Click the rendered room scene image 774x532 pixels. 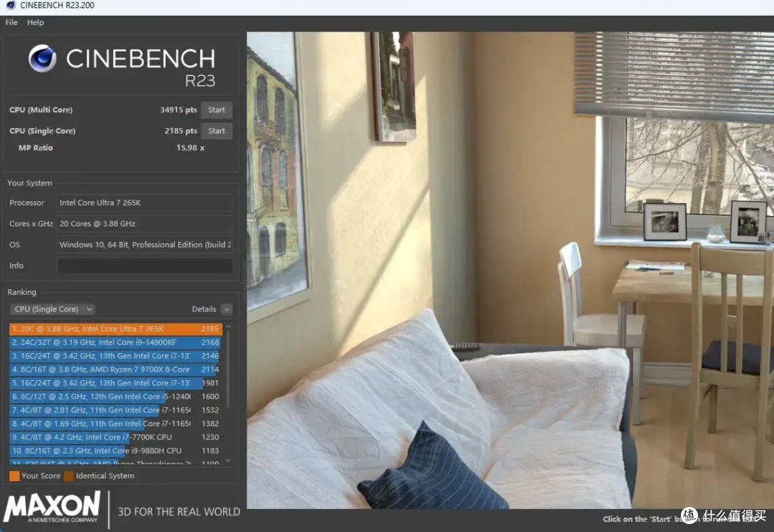click(510, 270)
